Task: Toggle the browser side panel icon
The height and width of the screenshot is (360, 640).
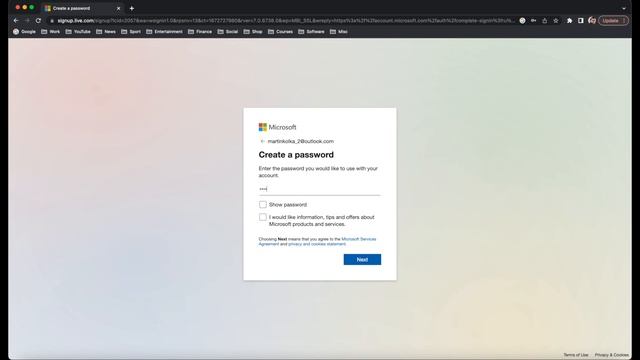Action: click(580, 20)
